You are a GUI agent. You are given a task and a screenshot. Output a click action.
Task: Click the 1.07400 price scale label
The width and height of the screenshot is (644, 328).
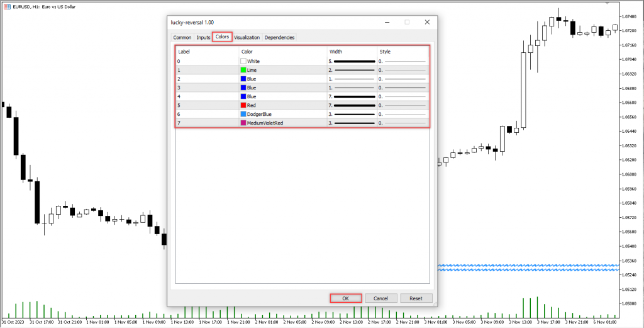pos(629,16)
